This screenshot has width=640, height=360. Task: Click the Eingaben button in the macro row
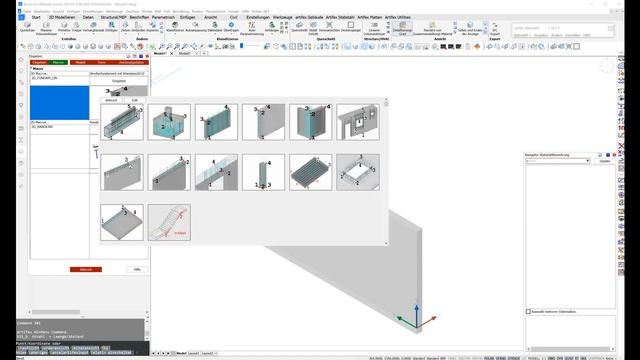pyautogui.click(x=119, y=81)
